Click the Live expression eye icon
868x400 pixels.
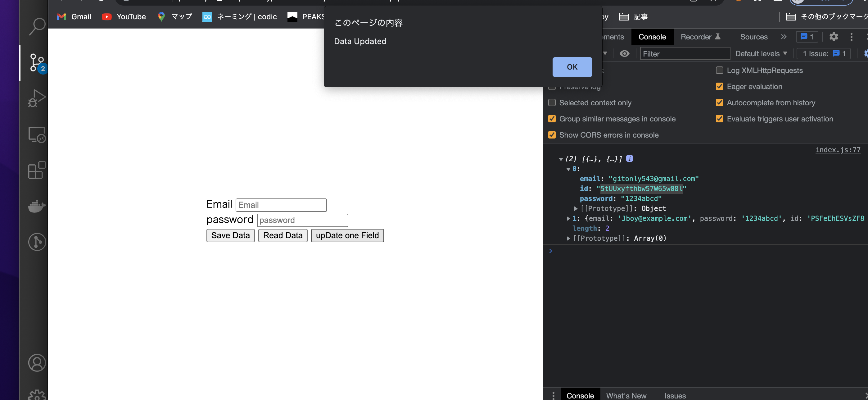click(624, 53)
